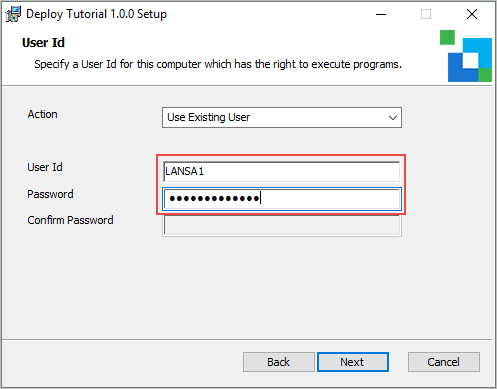497x389 pixels.
Task: Minimize the Deploy Tutorial setup window
Action: [x=381, y=14]
